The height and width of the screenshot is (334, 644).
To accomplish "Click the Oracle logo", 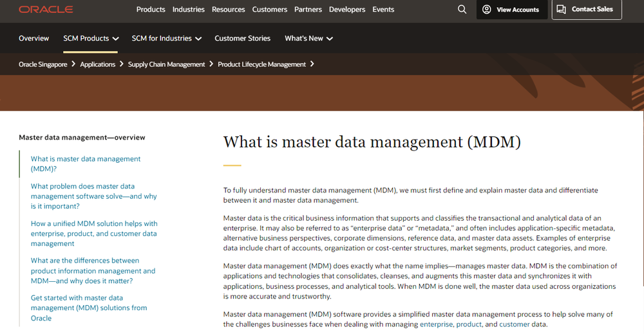I will [x=46, y=10].
